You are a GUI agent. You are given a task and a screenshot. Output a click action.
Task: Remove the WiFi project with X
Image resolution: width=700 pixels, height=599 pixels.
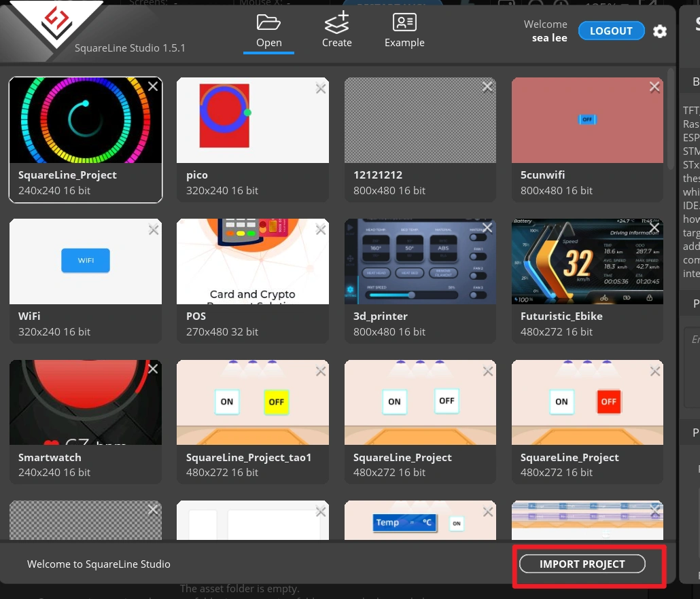point(154,230)
